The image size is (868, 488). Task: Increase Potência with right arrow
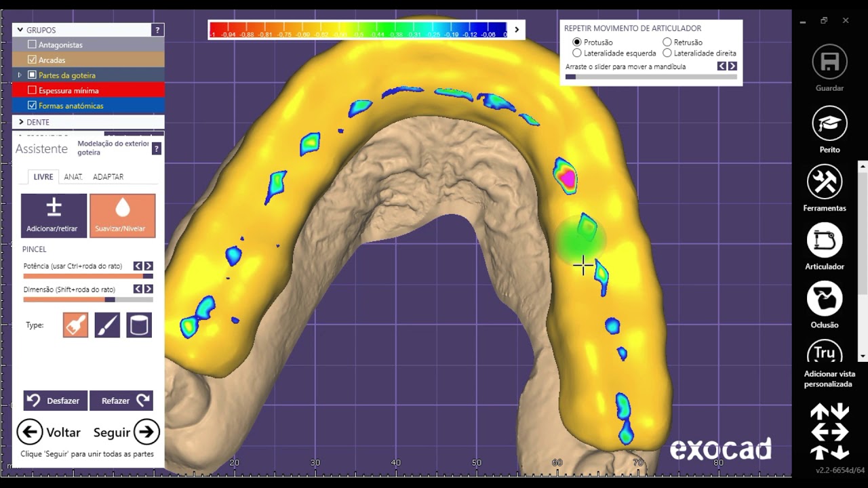click(x=149, y=266)
